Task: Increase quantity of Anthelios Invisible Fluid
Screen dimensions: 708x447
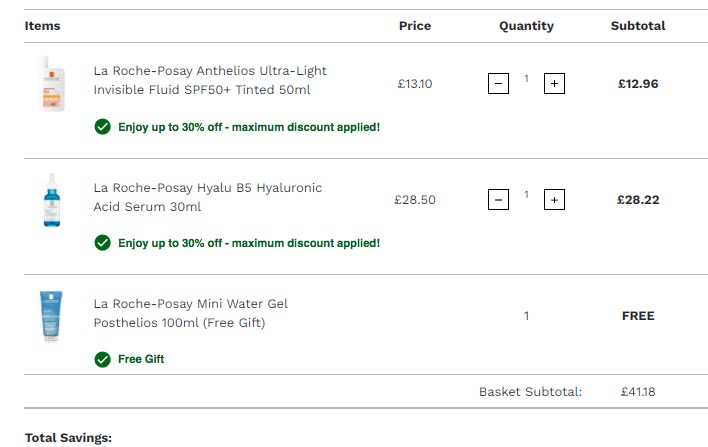Action: (554, 84)
